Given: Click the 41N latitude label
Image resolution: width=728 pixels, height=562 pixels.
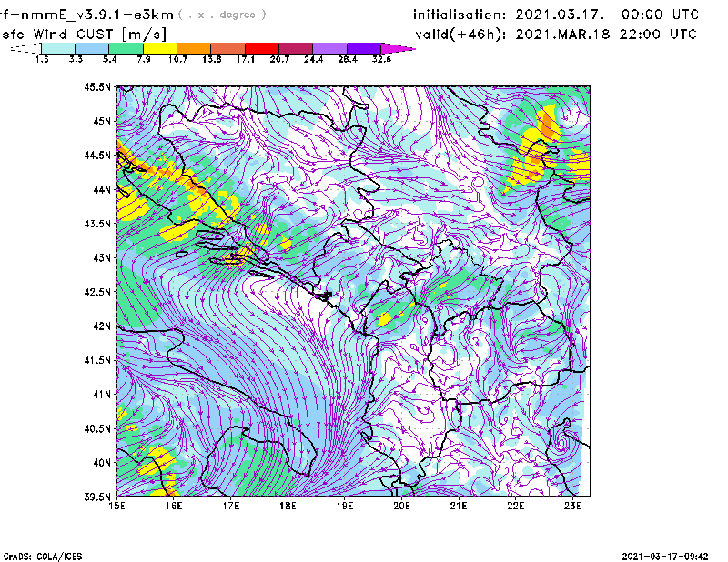Looking at the screenshot, I should (x=102, y=394).
